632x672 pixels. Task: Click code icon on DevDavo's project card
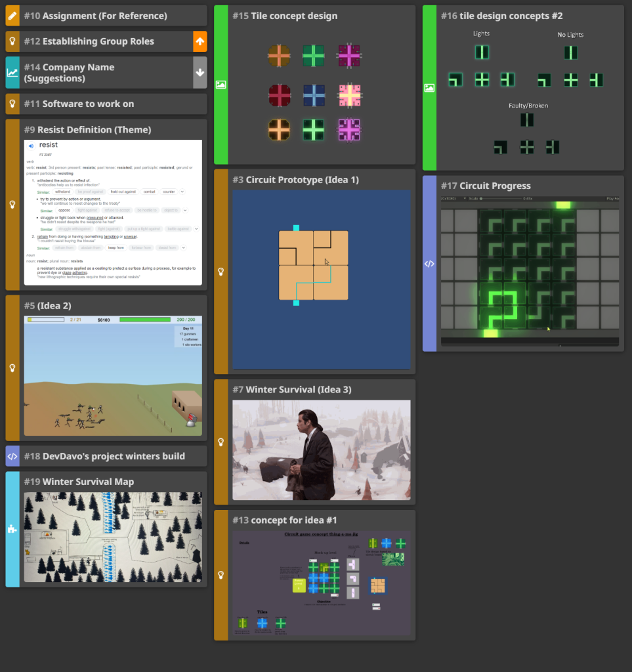click(x=12, y=456)
